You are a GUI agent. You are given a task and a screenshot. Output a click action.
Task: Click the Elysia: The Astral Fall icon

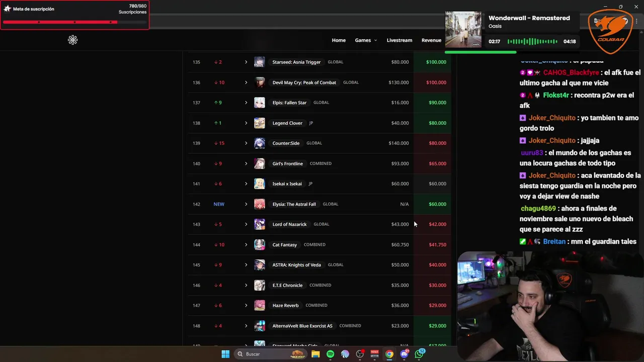260,204
